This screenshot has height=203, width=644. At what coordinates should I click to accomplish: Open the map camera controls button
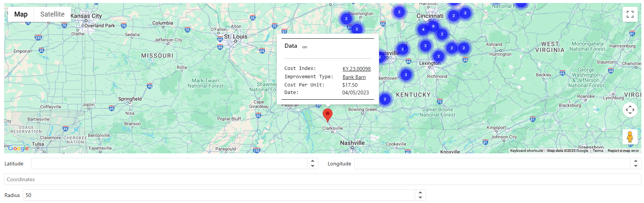630,110
